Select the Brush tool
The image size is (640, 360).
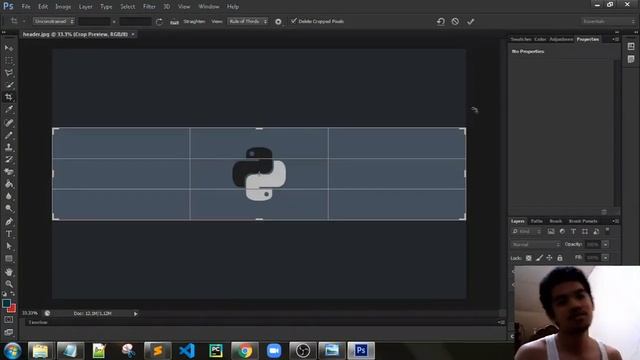tap(9, 135)
